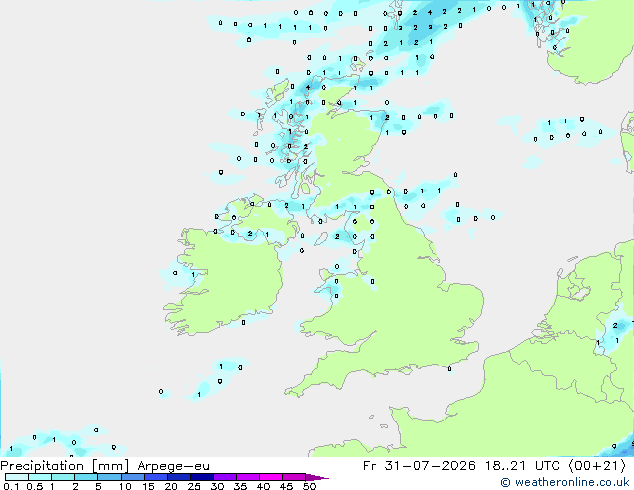Image resolution: width=634 pixels, height=490 pixels.
Task: Click the "15" legend scale label
Action: tap(148, 486)
